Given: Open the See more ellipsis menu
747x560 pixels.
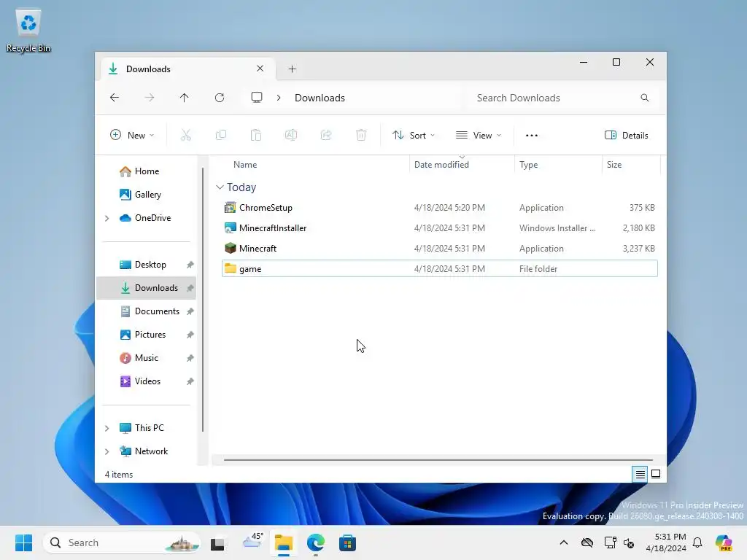Looking at the screenshot, I should click(x=532, y=135).
